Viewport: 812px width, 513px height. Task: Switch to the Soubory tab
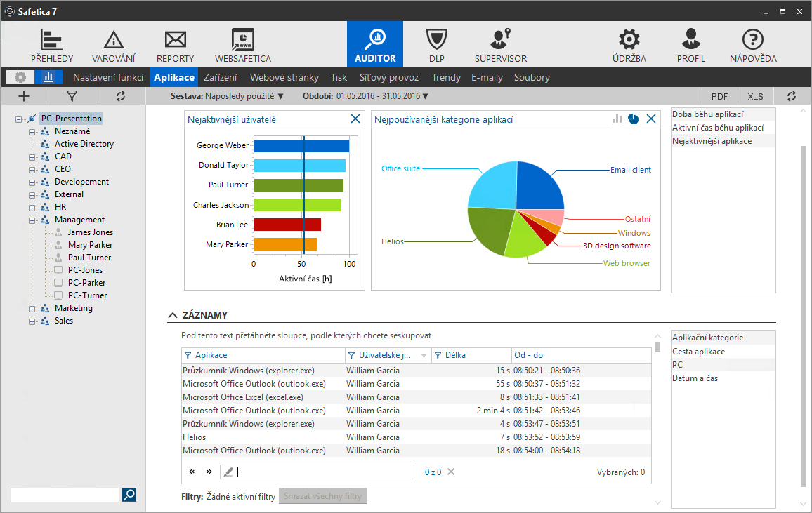(x=532, y=78)
